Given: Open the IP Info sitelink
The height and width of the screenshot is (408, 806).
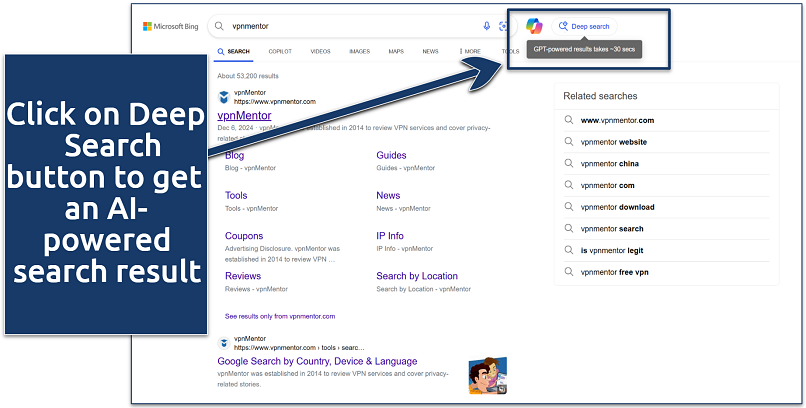Looking at the screenshot, I should click(x=390, y=236).
